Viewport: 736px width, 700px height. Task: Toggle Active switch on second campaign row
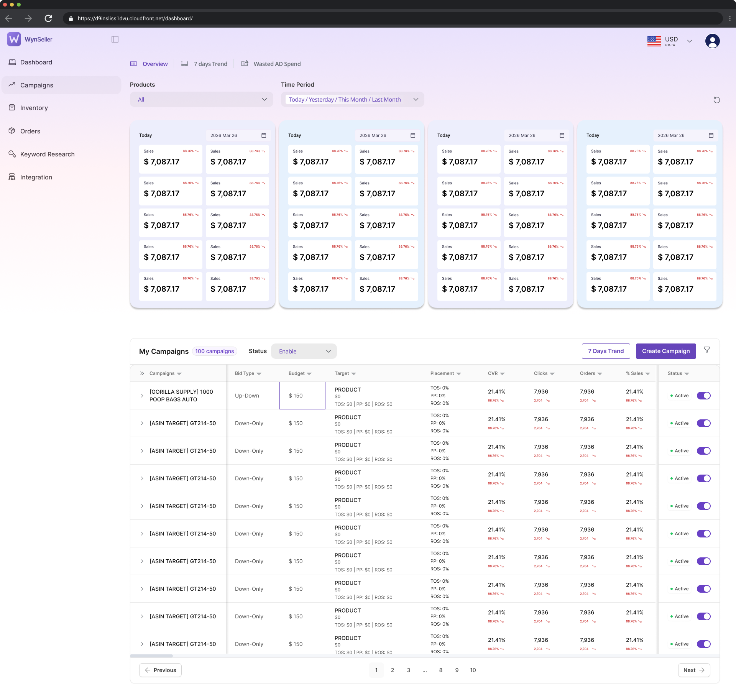pyautogui.click(x=703, y=423)
